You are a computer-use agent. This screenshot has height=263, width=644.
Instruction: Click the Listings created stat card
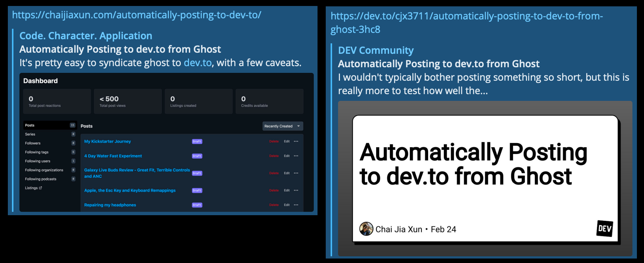pos(199,101)
